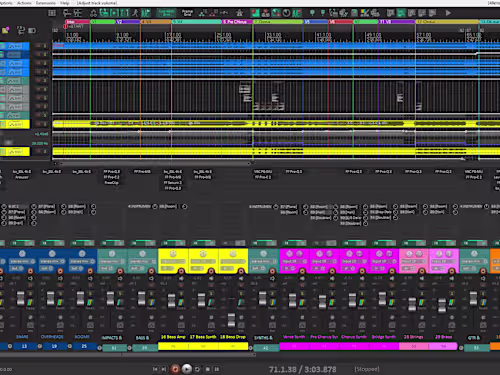Click the transport Record button
500x375 pixels.
click(x=175, y=369)
